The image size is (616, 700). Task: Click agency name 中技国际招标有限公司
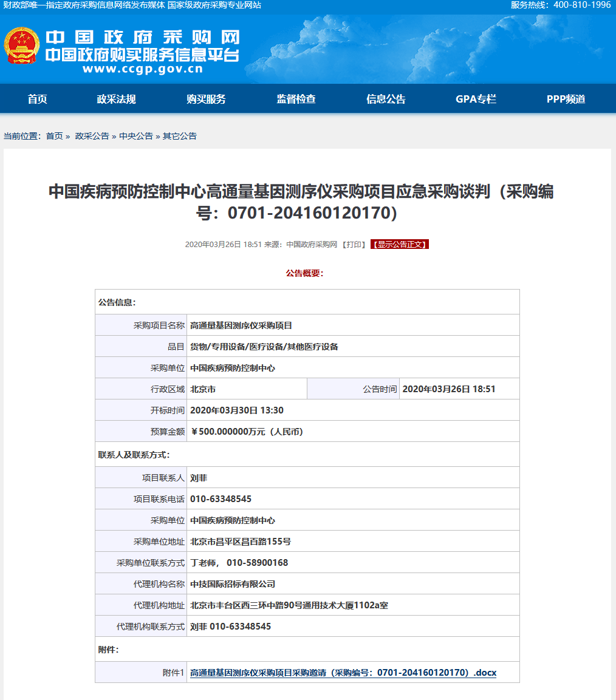click(232, 584)
